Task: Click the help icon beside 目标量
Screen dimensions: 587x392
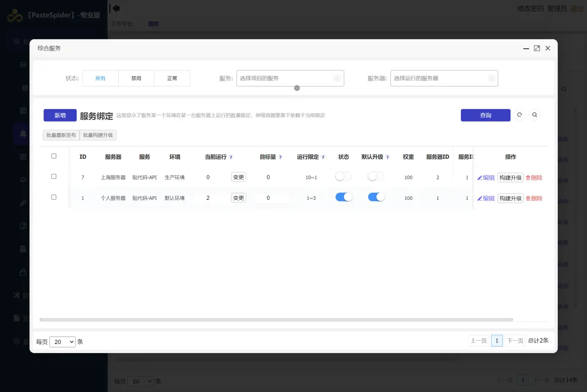Action: (280, 157)
